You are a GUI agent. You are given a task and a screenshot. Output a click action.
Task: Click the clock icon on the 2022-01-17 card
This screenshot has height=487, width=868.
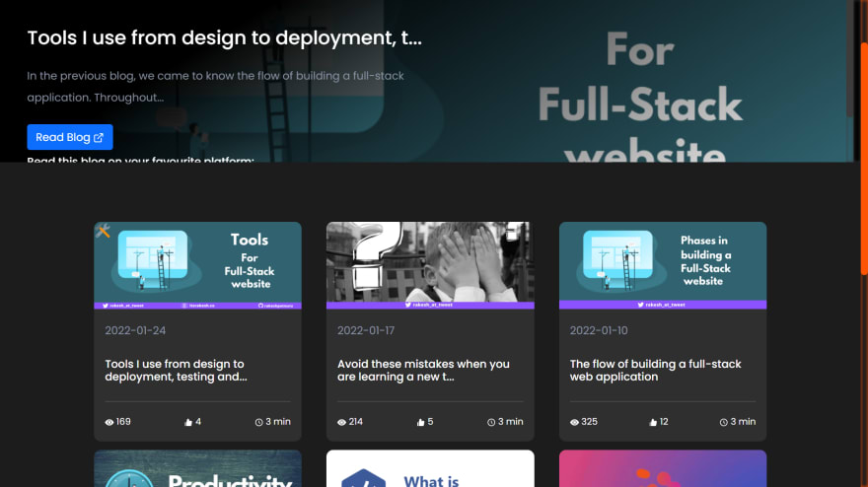coord(491,422)
